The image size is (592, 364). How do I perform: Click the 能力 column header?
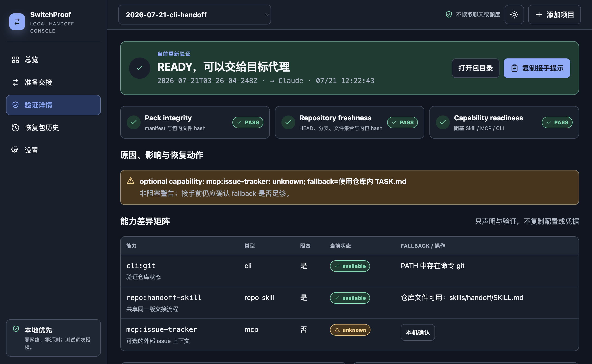coord(131,246)
